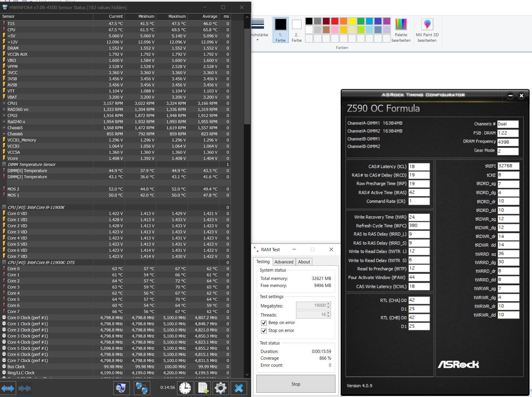Screen dimensions: 532x397
Task: Select the Bus Clock sensor row
Action: click(x=116, y=367)
